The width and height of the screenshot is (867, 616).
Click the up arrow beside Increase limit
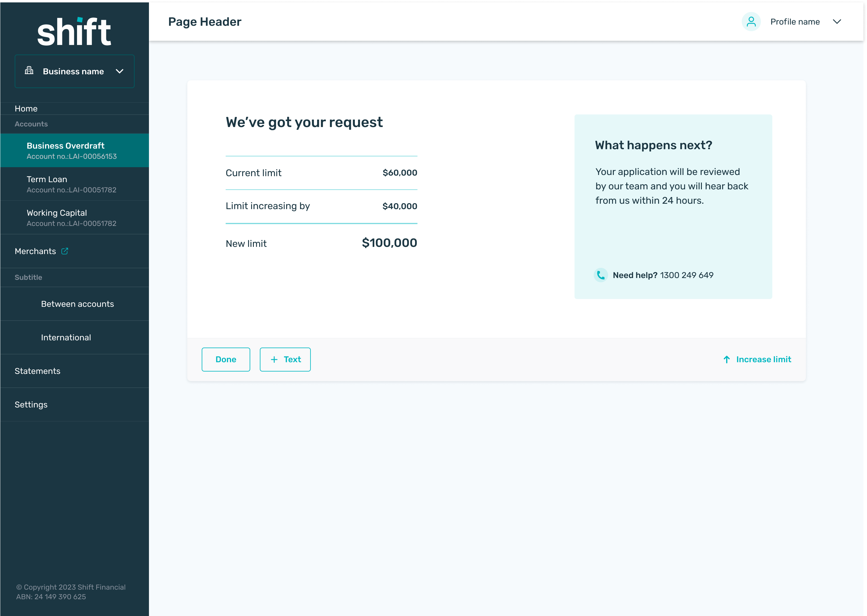[x=727, y=360]
